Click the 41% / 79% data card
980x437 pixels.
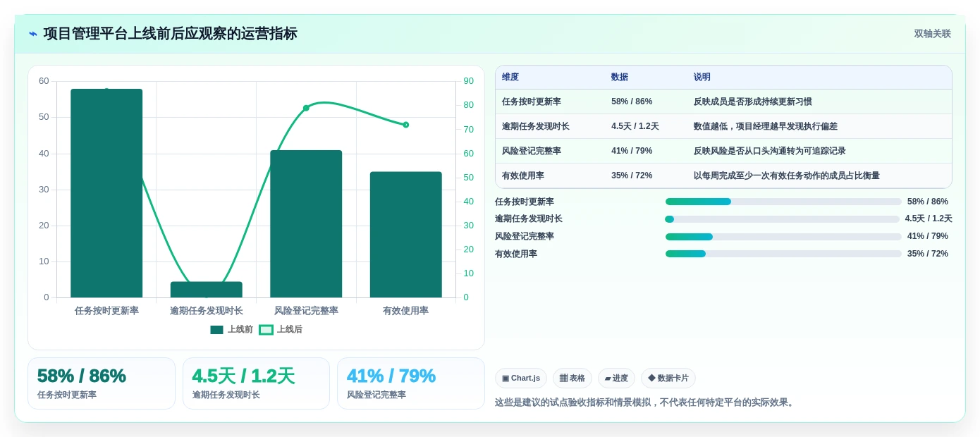[x=411, y=383]
